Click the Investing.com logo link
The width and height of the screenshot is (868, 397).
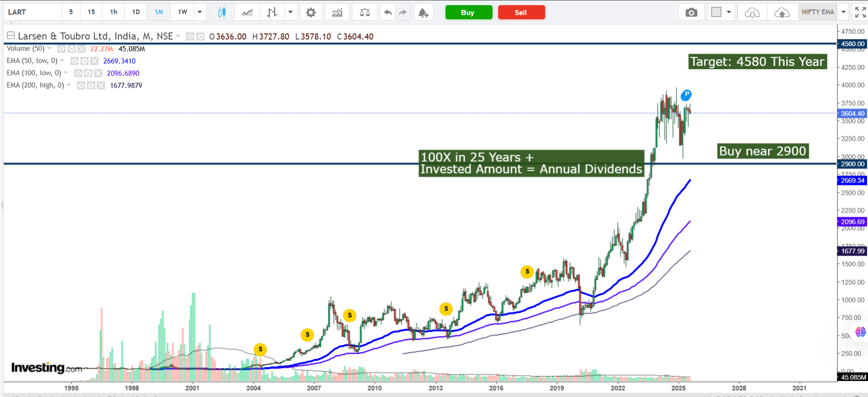pyautogui.click(x=47, y=368)
